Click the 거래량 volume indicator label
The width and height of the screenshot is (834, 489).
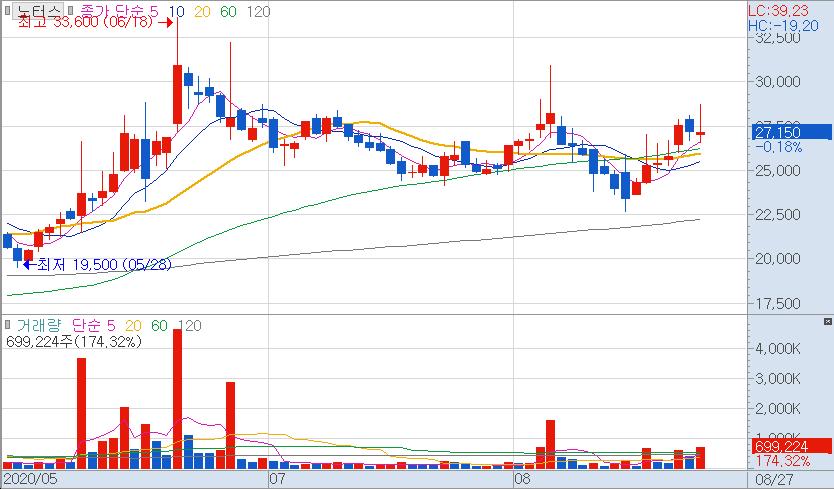point(38,325)
